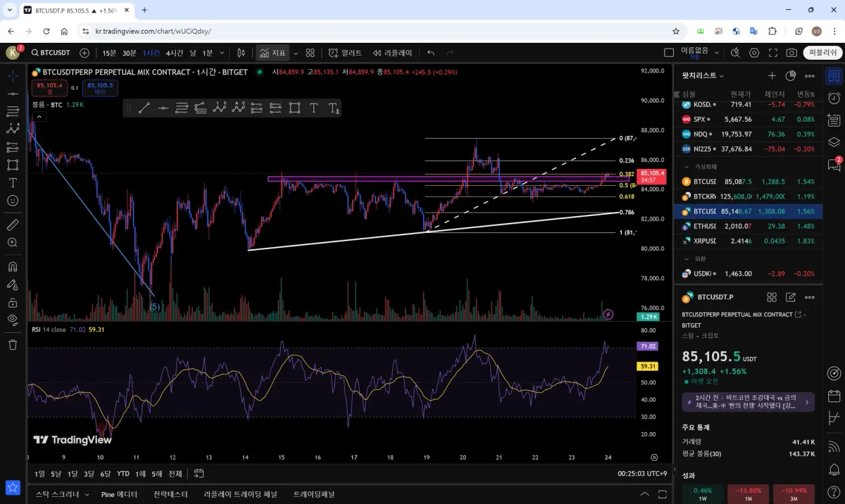845x504 pixels.
Task: Take a chart snapshot with camera icon
Action: tap(791, 53)
